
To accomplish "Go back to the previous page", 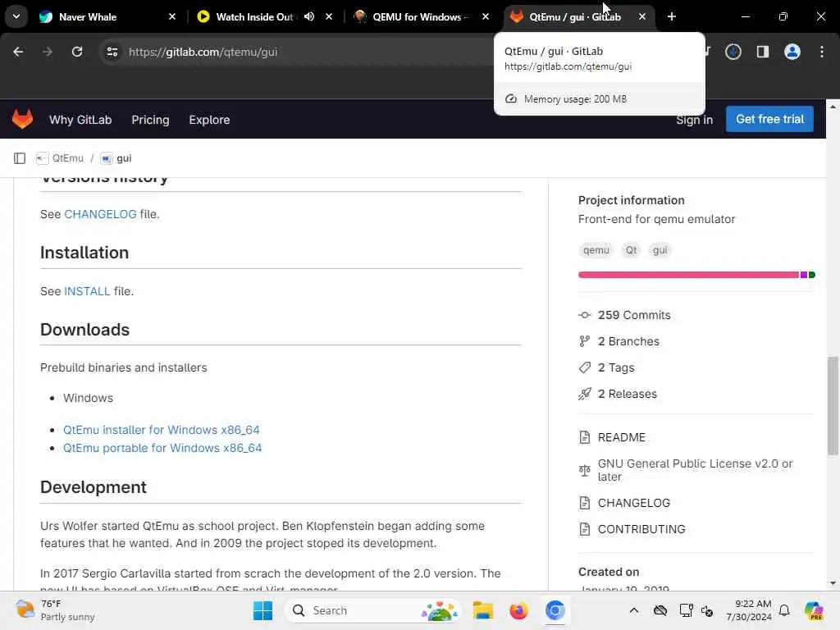I will tap(18, 52).
